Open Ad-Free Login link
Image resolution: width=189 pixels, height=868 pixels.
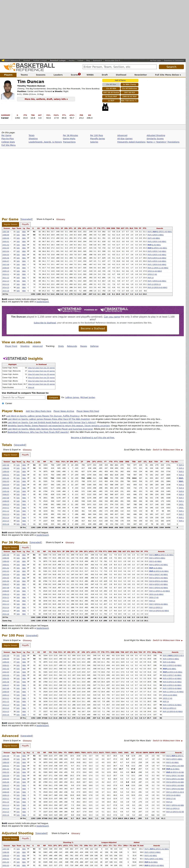coord(155,61)
